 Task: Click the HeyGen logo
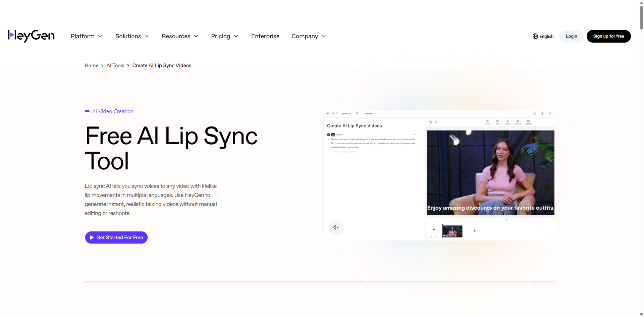(31, 36)
